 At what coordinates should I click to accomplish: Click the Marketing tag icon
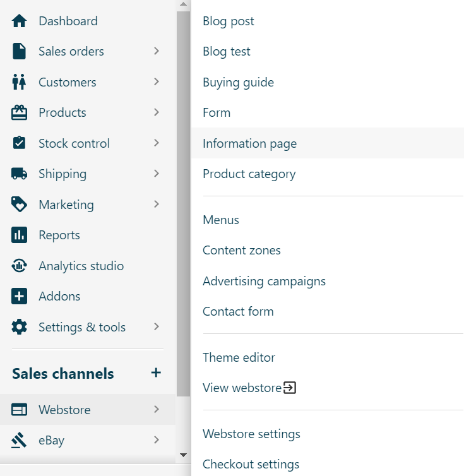[x=20, y=205]
